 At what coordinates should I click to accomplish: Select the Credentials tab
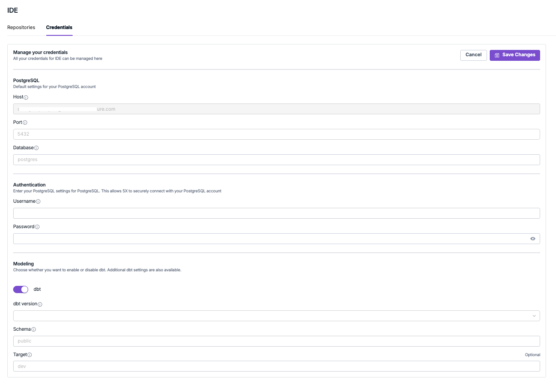coord(59,27)
